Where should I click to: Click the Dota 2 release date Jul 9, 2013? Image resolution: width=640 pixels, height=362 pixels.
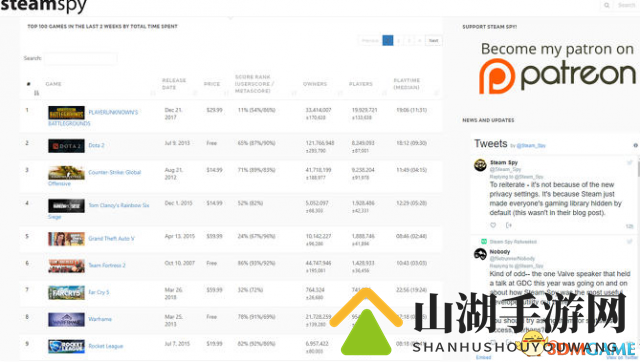177,143
